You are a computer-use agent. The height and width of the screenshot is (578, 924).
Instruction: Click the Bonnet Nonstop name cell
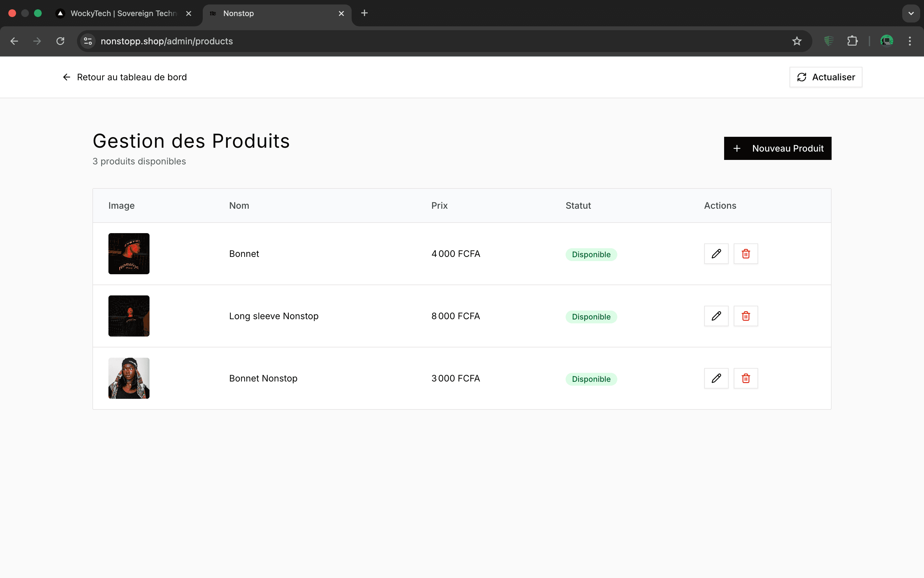tap(263, 379)
